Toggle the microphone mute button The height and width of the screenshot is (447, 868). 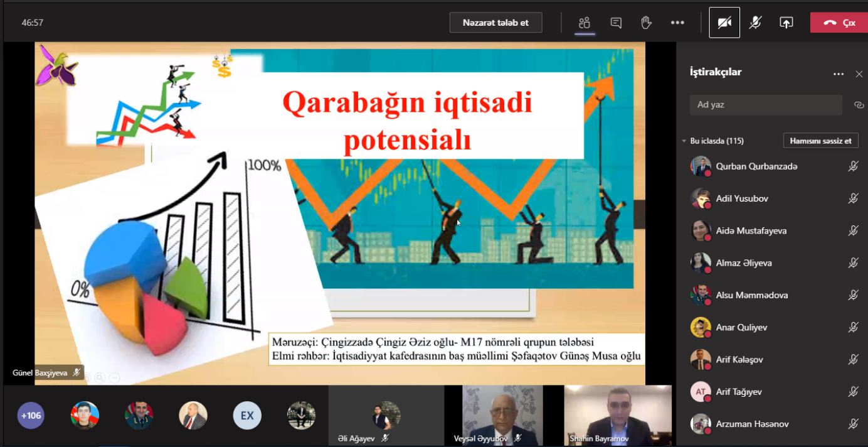coord(755,23)
